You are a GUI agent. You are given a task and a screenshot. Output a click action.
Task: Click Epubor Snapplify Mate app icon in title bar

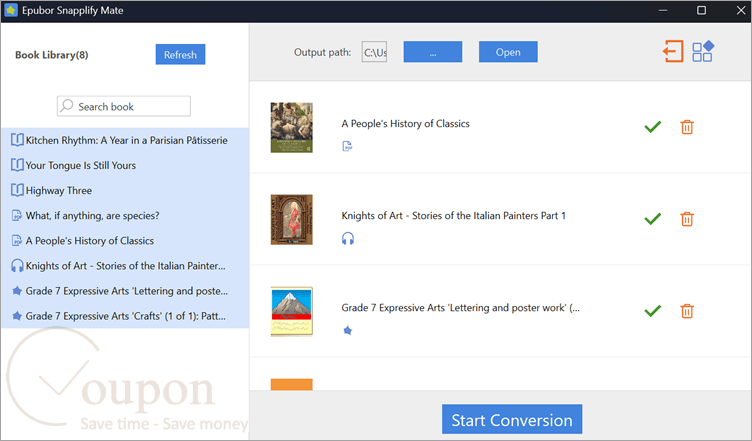(11, 10)
